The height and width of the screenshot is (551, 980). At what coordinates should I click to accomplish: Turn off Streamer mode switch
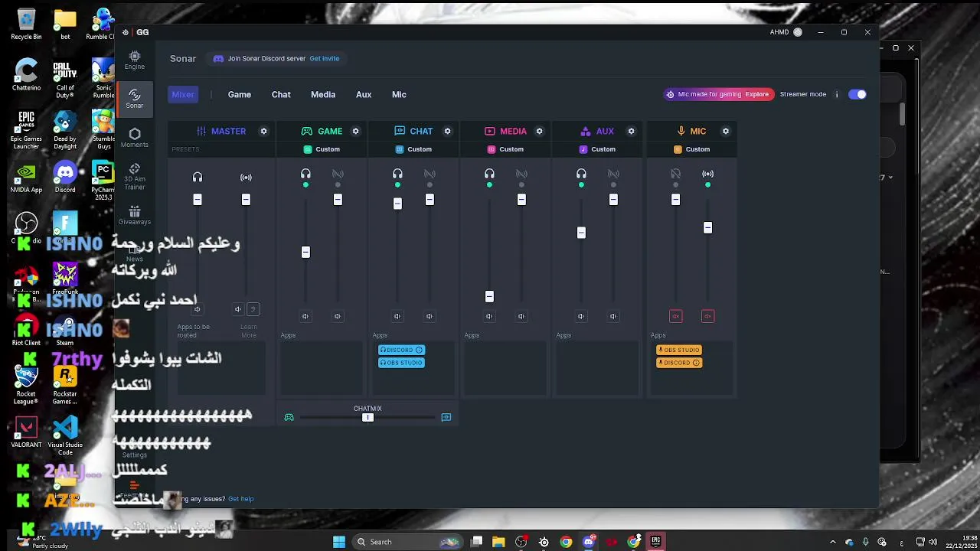pyautogui.click(x=857, y=94)
